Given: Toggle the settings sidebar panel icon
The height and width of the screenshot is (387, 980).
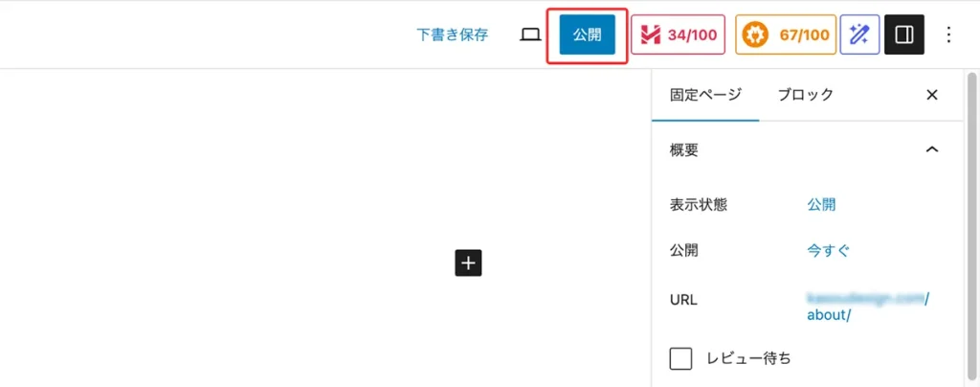Looking at the screenshot, I should [x=903, y=35].
